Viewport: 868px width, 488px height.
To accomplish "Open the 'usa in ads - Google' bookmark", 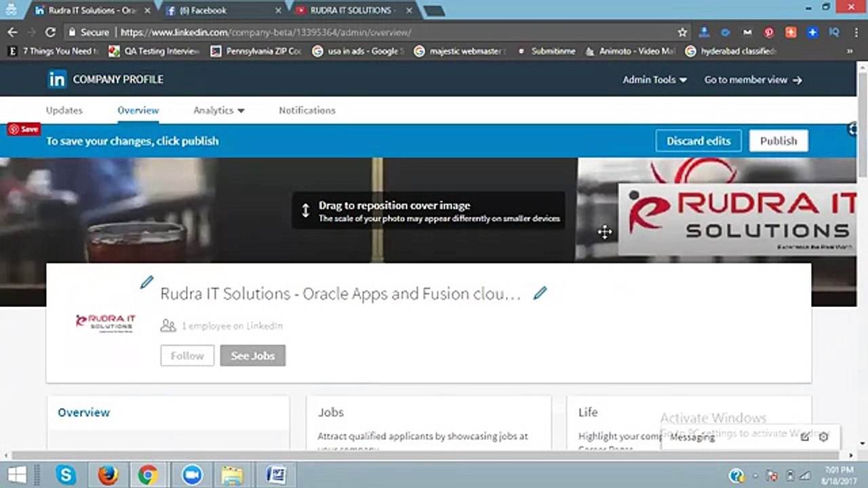I will pos(357,51).
